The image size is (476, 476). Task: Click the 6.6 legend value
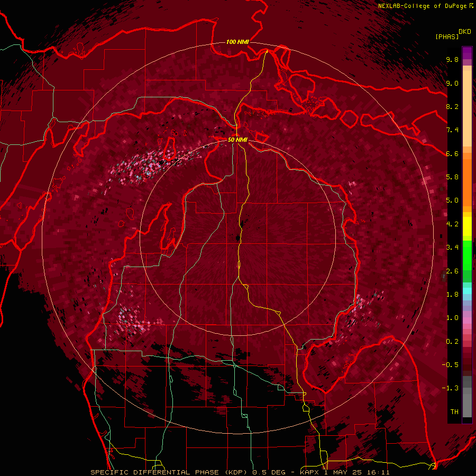point(452,153)
